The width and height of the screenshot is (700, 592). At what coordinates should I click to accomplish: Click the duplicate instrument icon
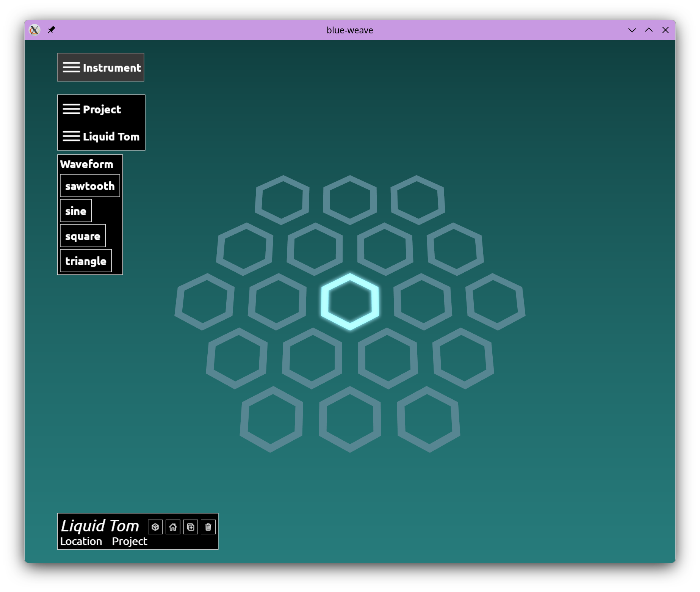click(x=191, y=527)
